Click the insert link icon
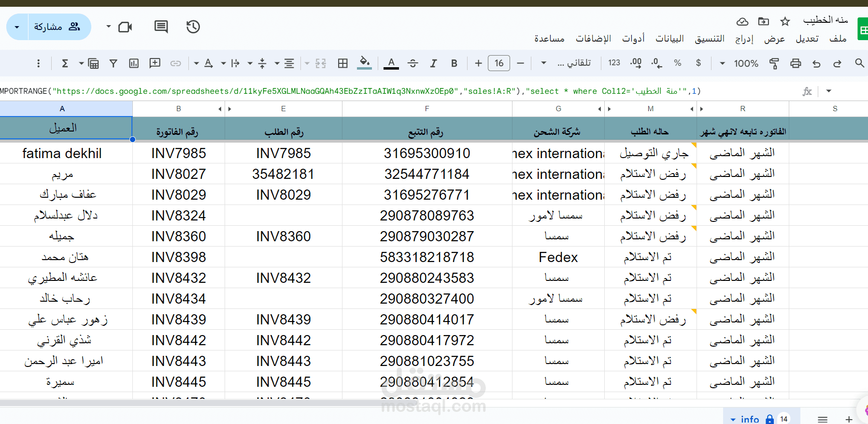Viewport: 868px width, 424px height. [x=176, y=63]
